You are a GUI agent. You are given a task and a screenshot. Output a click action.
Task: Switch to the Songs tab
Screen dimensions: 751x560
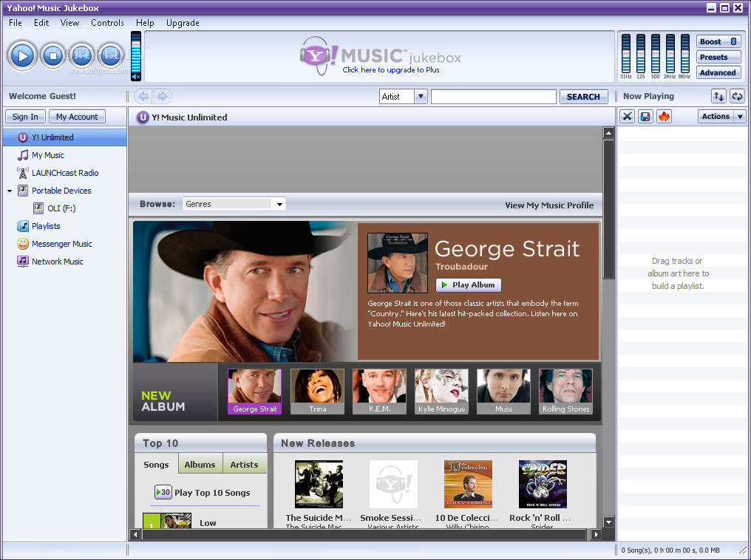tap(156, 464)
